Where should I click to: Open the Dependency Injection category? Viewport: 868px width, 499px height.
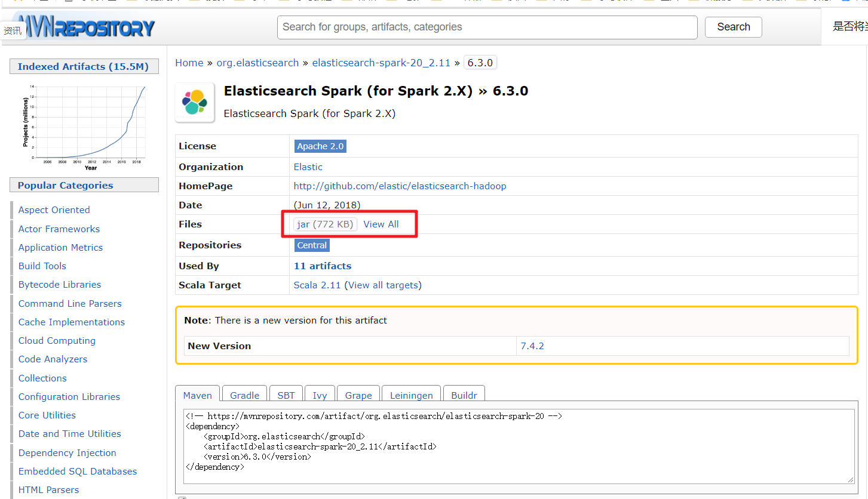point(68,453)
